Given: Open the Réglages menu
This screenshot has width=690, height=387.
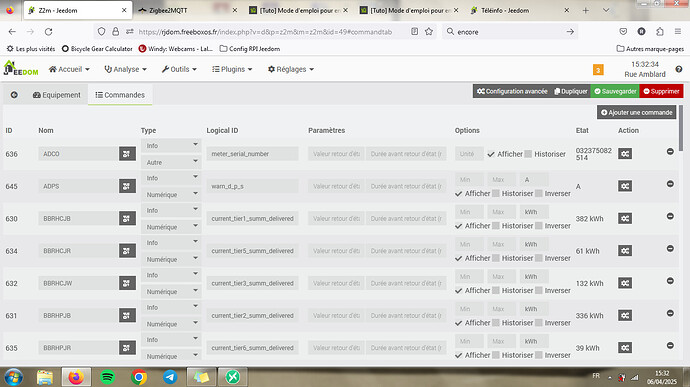Looking at the screenshot, I should [291, 69].
